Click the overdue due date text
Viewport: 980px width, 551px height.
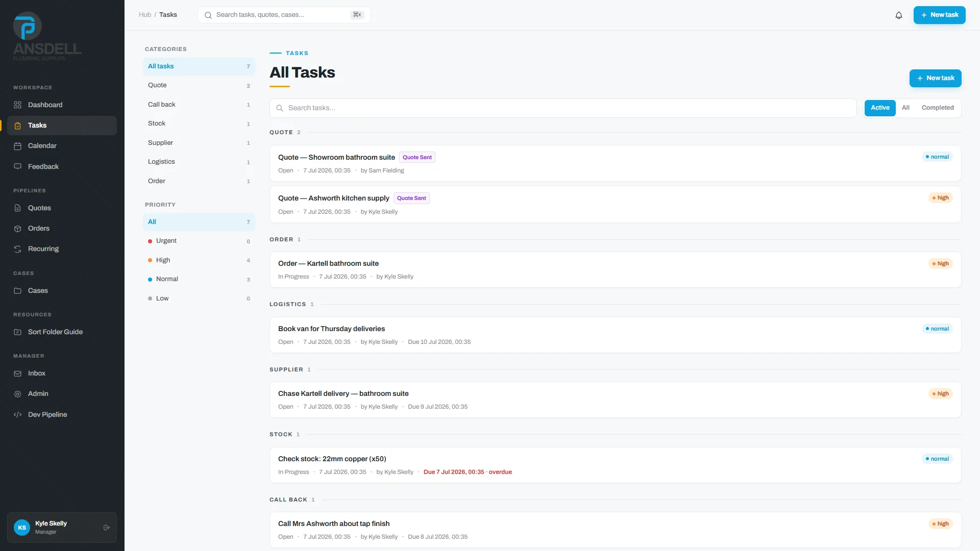(x=468, y=472)
